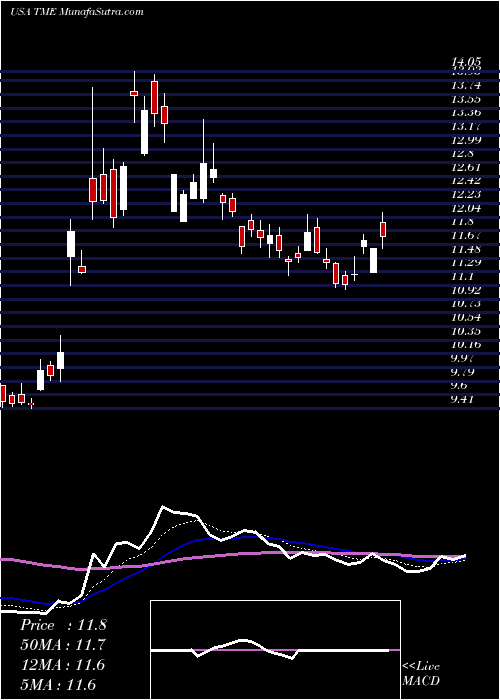Click the 13.74 price axis label

(466, 85)
